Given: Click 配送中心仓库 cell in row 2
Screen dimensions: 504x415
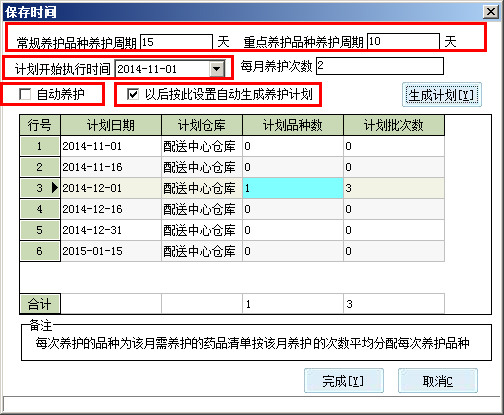Looking at the screenshot, I should tap(202, 167).
